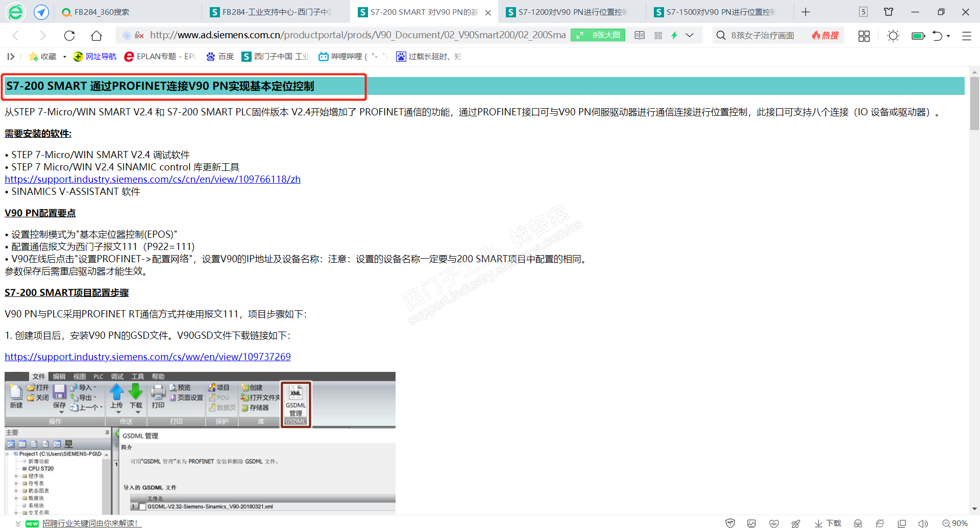Click the shield security icon in status bar
The height and width of the screenshot is (528, 980).
[x=730, y=523]
